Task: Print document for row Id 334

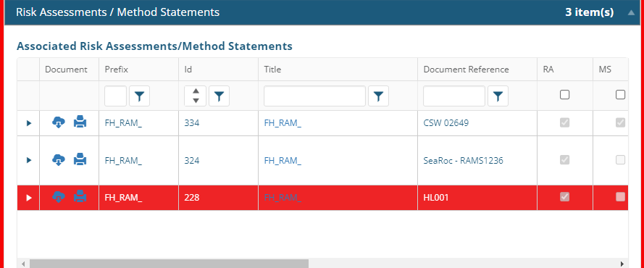Action: 80,122
